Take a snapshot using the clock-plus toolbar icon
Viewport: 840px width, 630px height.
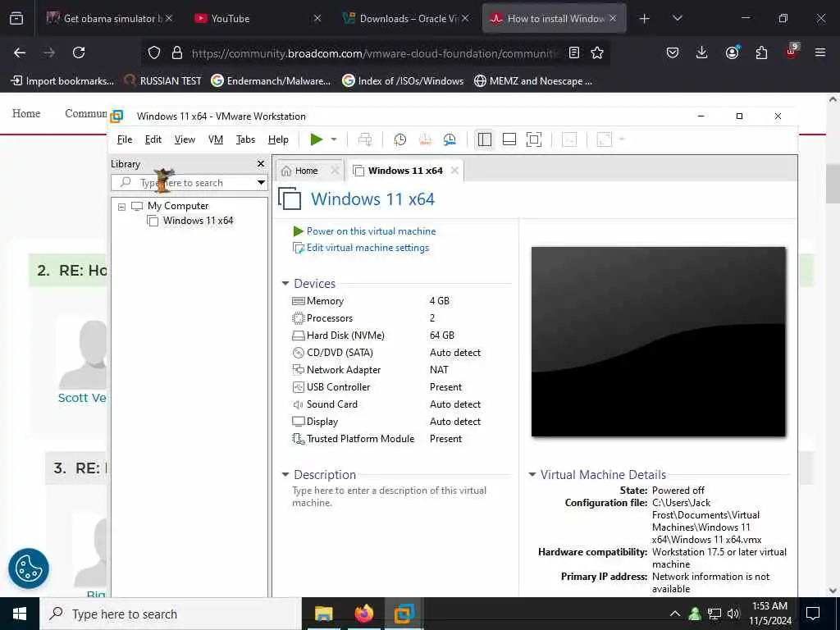(x=399, y=139)
